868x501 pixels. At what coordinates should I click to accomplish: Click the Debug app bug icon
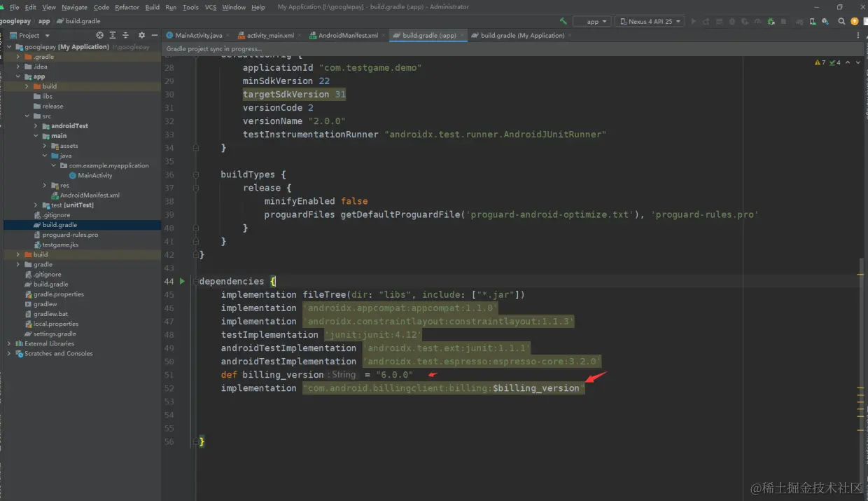coord(732,21)
